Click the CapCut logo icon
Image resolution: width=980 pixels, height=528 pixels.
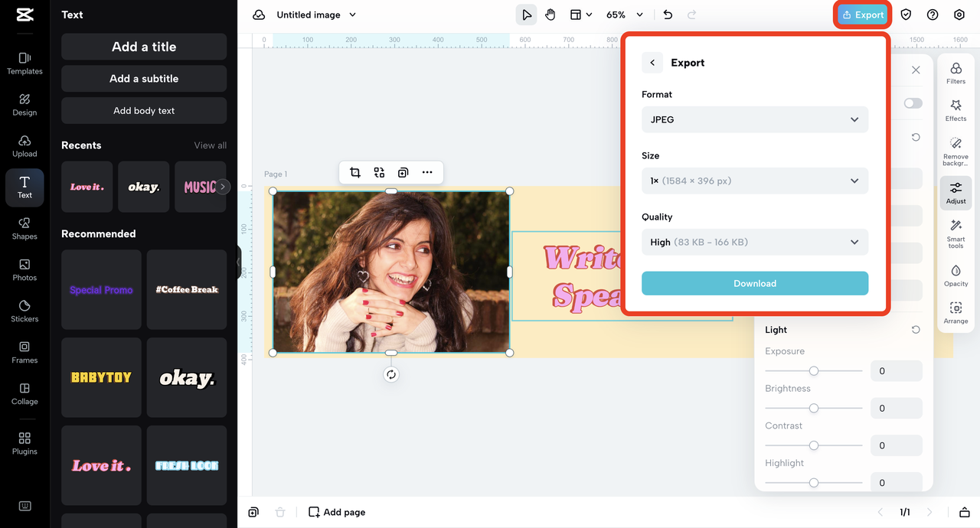(x=24, y=15)
